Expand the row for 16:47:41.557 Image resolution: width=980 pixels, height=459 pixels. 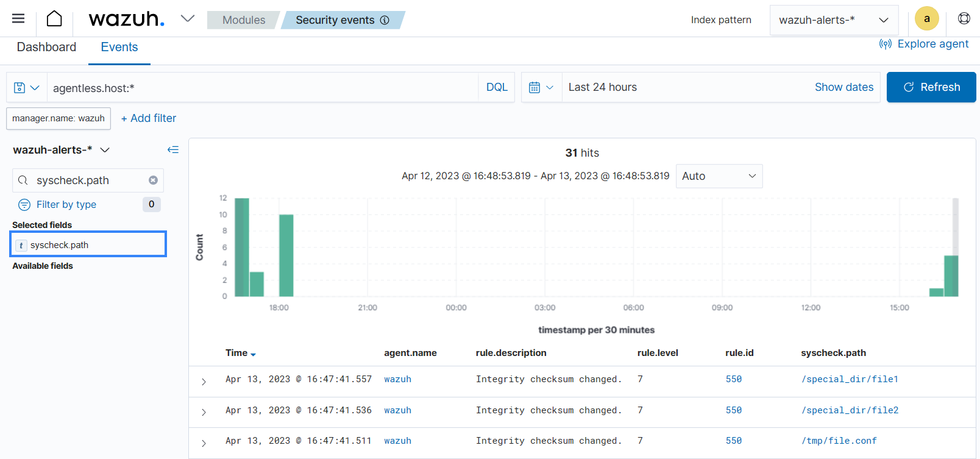point(204,382)
